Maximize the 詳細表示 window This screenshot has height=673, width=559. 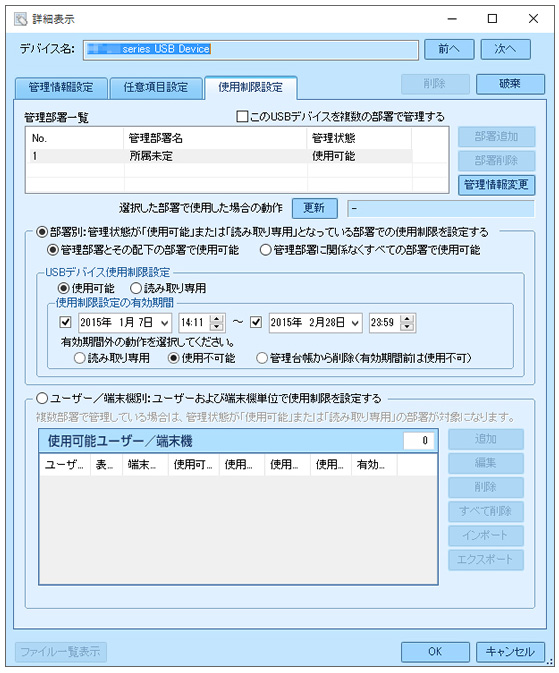click(492, 18)
